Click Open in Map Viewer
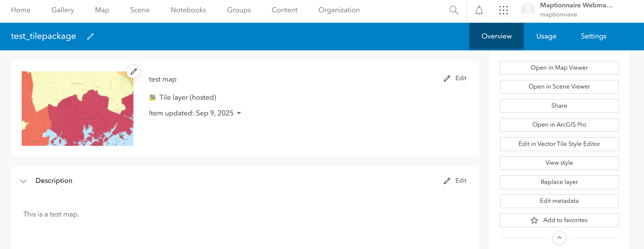Viewport: 644px width, 249px height. click(559, 68)
